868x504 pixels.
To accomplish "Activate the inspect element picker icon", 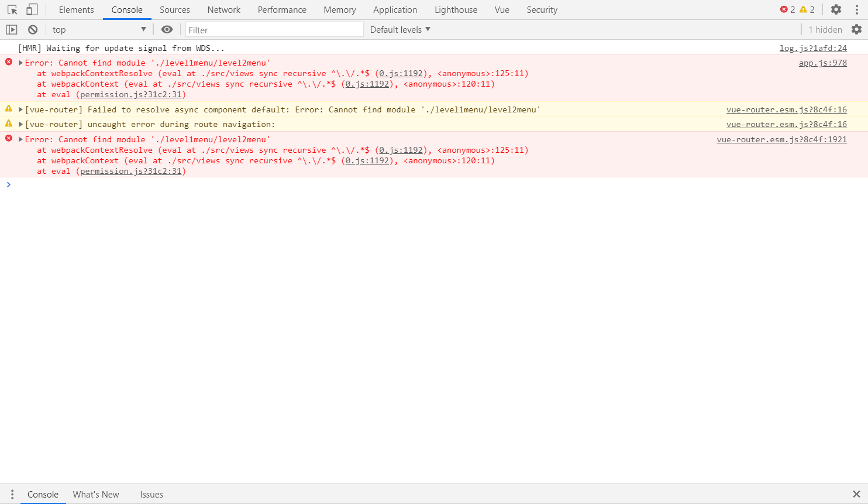I will coord(12,10).
